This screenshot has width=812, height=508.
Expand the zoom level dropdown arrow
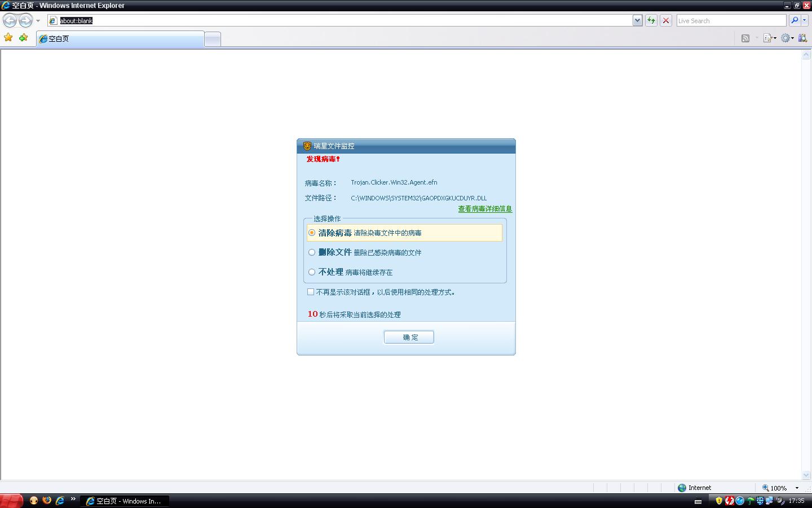point(797,488)
